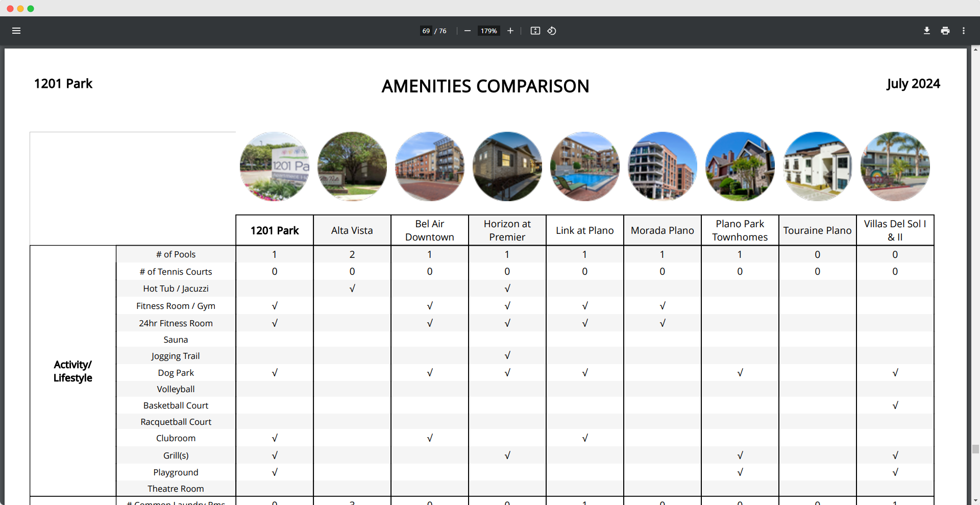Click the Bel Air Downtown circular photo
Screen dimensions: 980x505
pyautogui.click(x=430, y=166)
